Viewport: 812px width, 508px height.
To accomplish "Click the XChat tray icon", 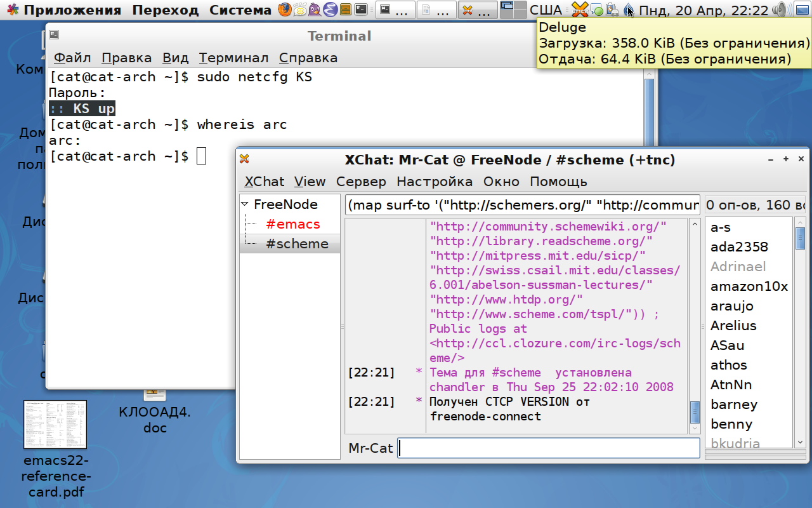I will point(579,10).
